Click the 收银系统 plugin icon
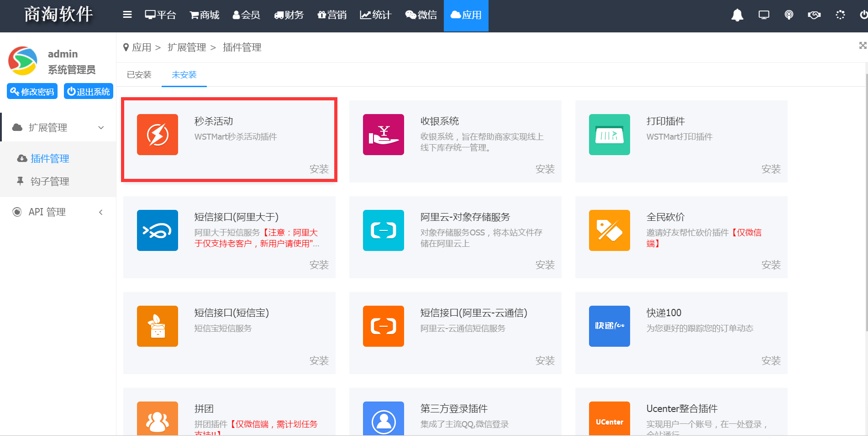Viewport: 868px width, 438px height. (384, 135)
